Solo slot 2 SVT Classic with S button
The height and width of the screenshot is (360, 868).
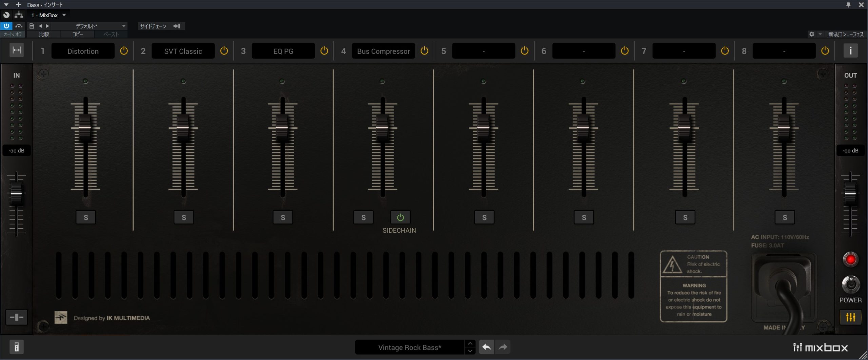pos(184,217)
